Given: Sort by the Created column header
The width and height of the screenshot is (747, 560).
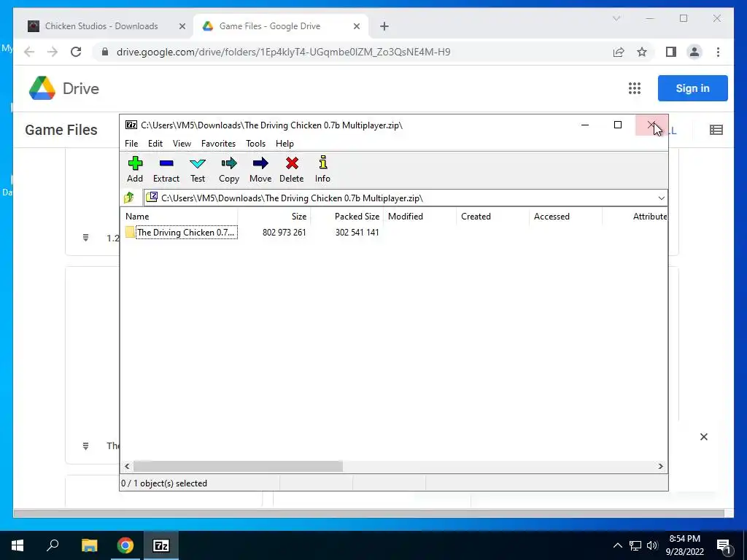Looking at the screenshot, I should point(493,216).
